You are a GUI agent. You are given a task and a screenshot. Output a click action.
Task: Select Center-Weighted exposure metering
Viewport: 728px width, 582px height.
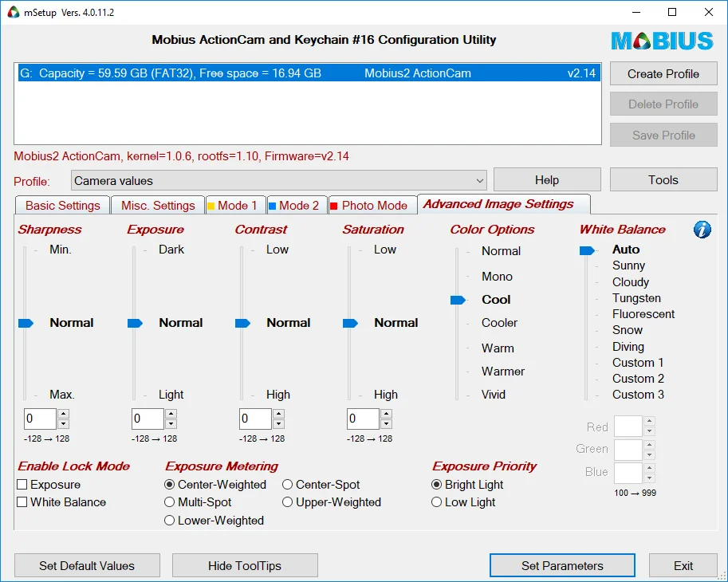click(x=170, y=485)
